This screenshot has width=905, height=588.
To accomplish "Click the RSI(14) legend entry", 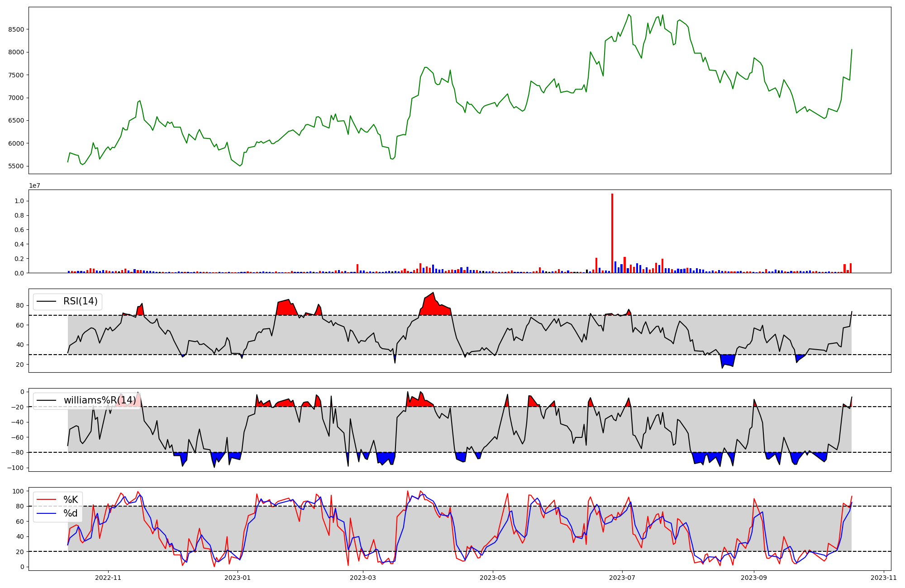I will point(80,301).
